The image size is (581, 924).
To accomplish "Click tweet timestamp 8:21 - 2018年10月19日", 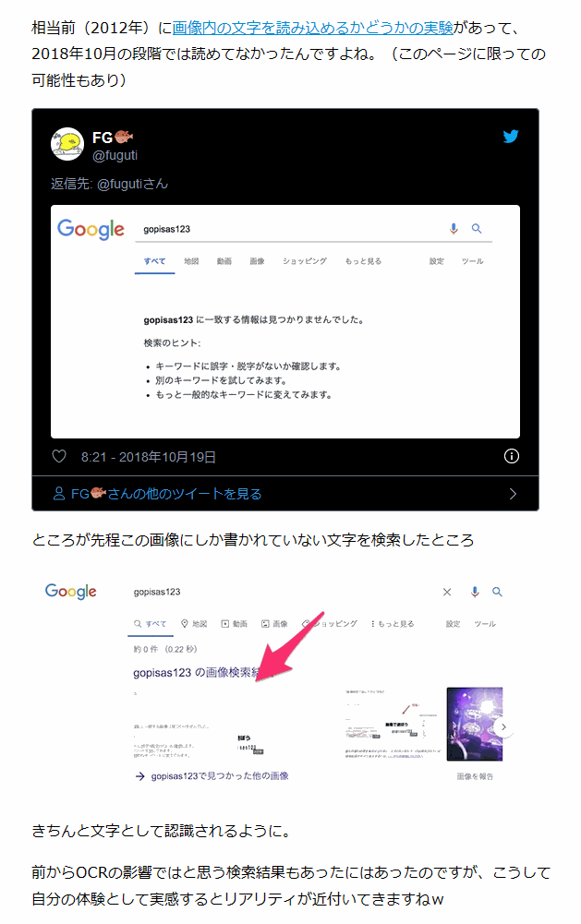I will click(x=149, y=457).
